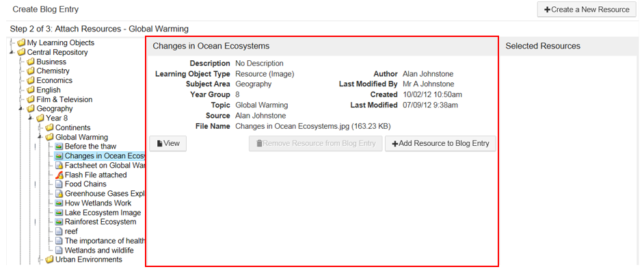Viewport: 644px width, 278px height.
Task: Select the Film & Television folder
Action: coord(64,99)
